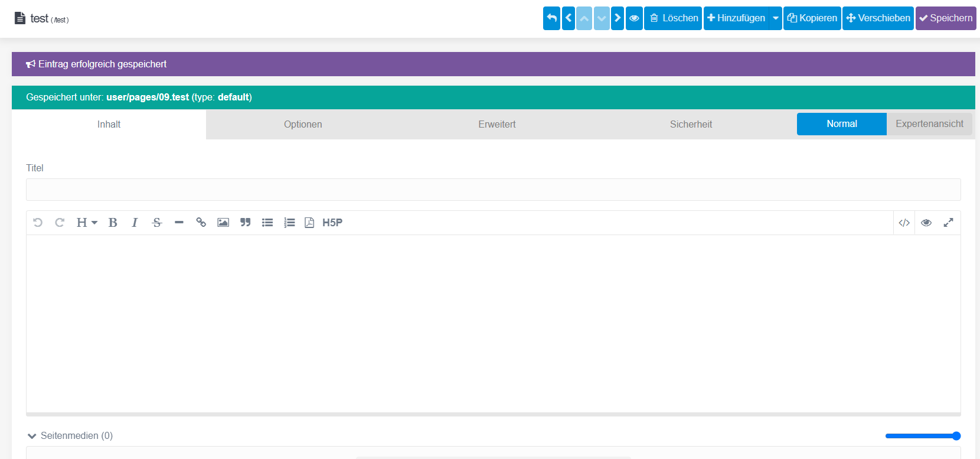Open the heading H dropdown
Viewport: 980px width, 459px height.
click(x=87, y=223)
